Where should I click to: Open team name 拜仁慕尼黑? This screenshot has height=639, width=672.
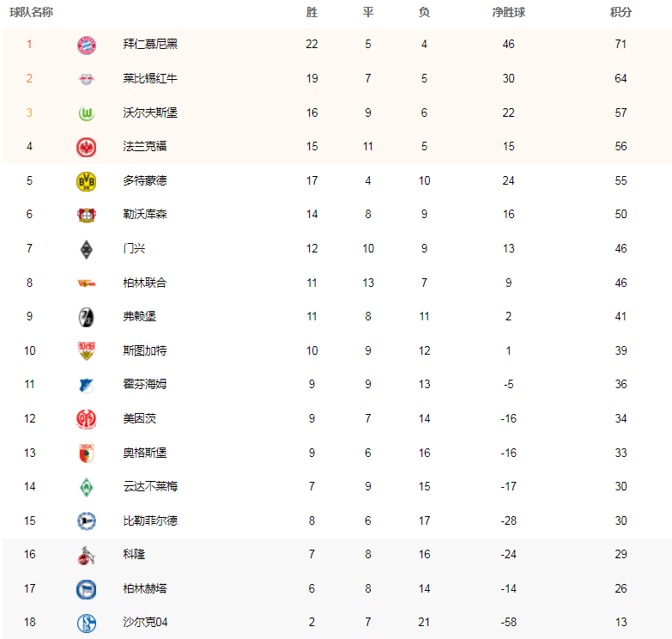(x=150, y=44)
